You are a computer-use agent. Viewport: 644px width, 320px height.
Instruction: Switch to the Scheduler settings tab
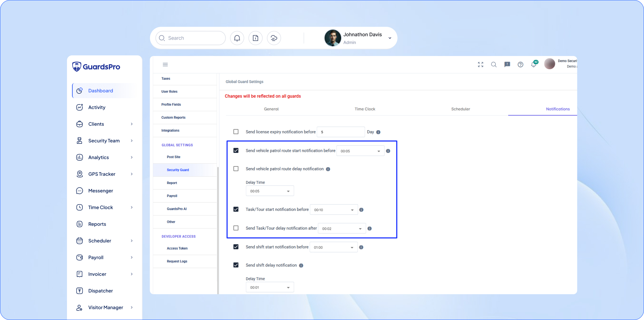coord(461,109)
